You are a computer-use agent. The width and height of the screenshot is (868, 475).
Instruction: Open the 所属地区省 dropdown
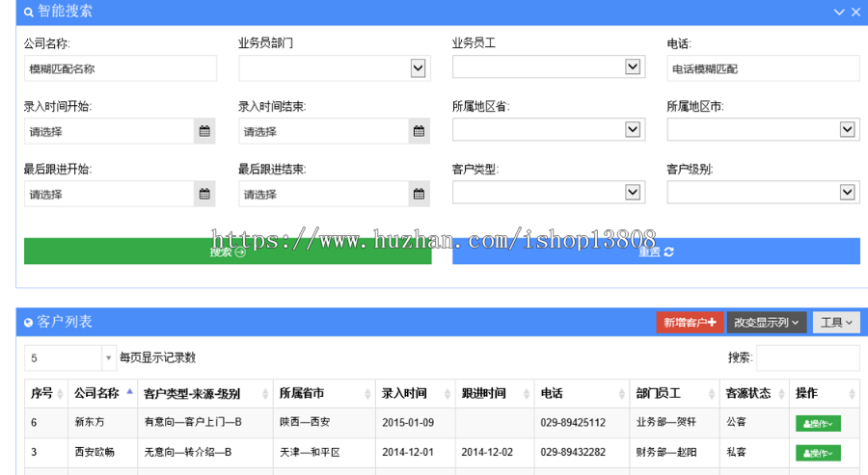(549, 129)
